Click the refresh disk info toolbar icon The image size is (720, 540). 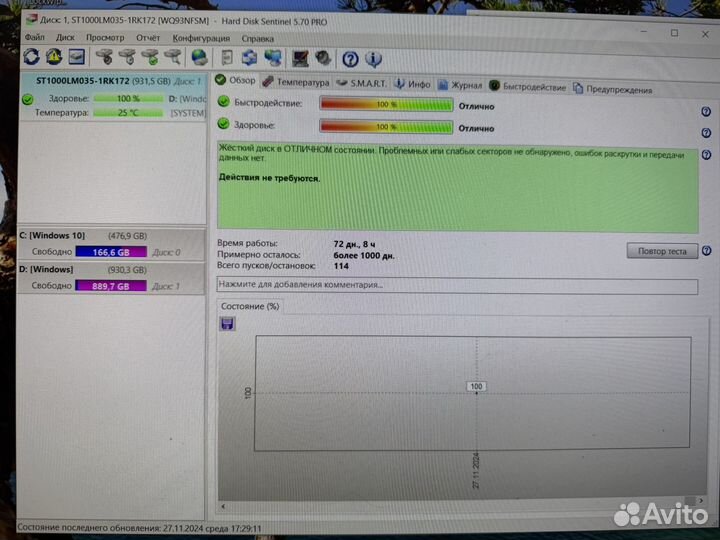tap(31, 57)
